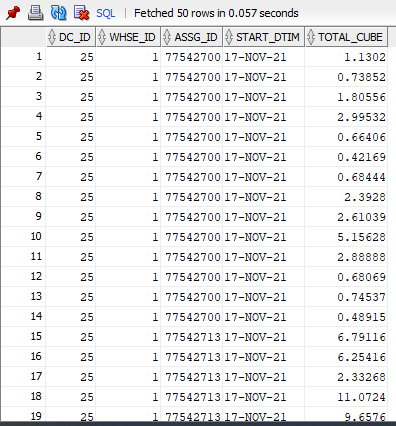Sort by the DC_ID column header
Screen dimensions: 396x426
[71, 37]
